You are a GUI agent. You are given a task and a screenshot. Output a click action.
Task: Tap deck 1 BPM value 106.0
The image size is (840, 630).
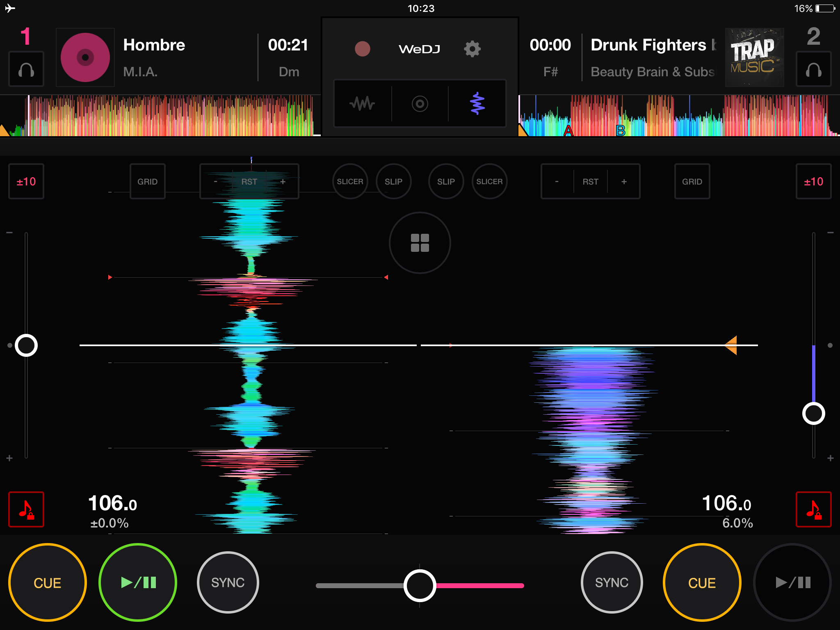click(113, 503)
